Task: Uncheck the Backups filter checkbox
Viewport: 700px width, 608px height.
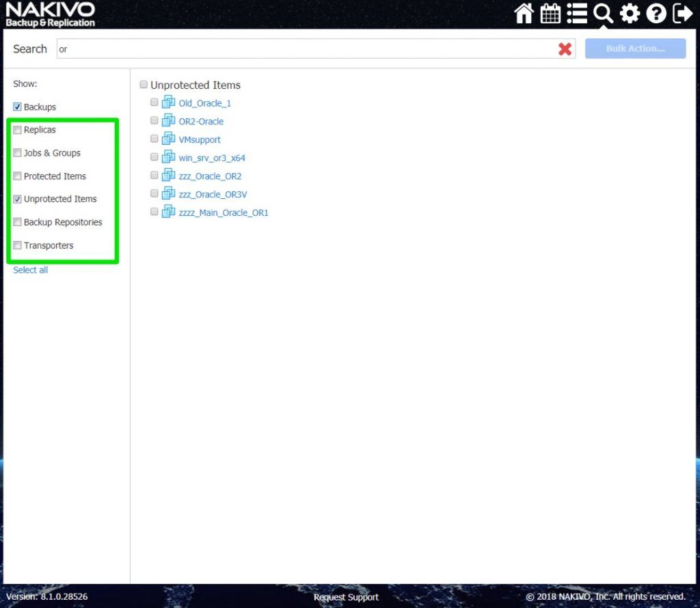Action: (x=17, y=107)
